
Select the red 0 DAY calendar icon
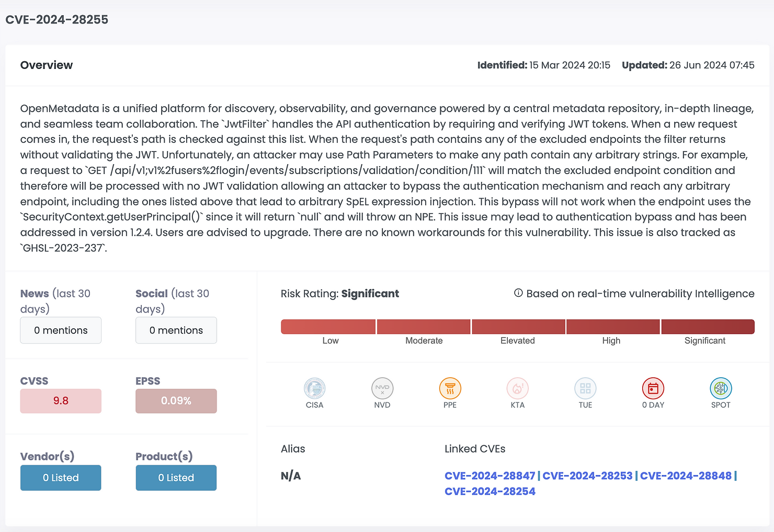point(653,388)
